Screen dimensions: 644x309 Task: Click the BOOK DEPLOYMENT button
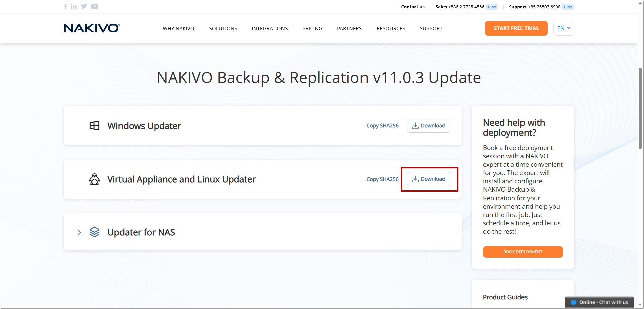(523, 252)
